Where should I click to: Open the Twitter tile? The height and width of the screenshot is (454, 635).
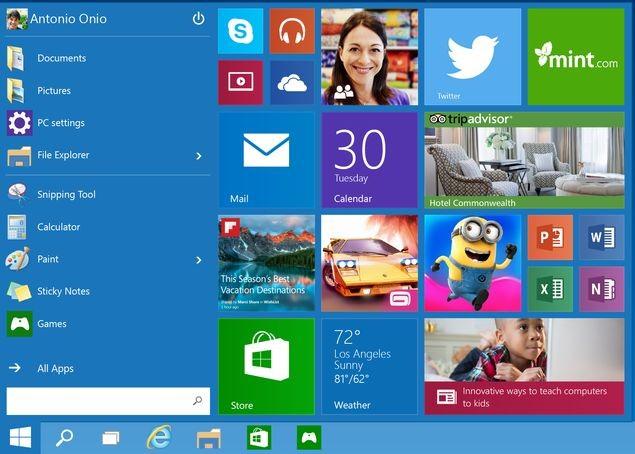click(x=472, y=56)
